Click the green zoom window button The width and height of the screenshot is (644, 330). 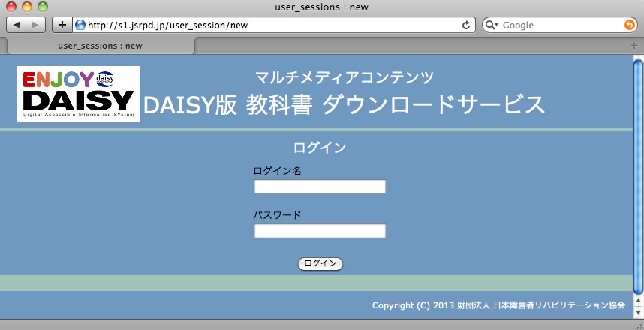click(43, 7)
